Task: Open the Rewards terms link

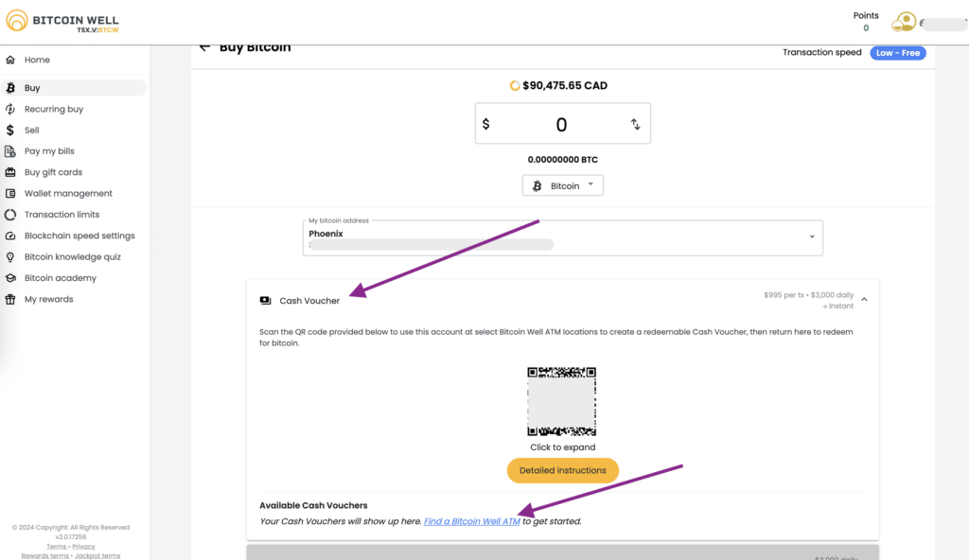Action: pos(44,555)
